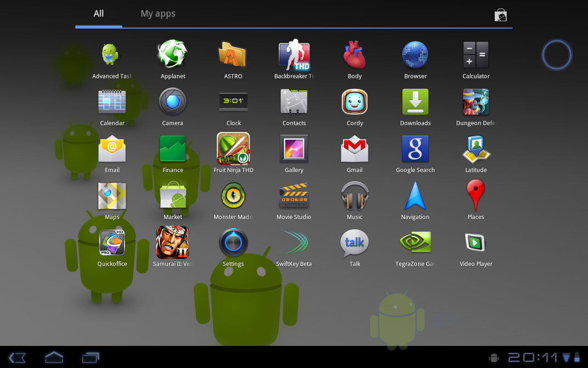The width and height of the screenshot is (588, 368).
Task: Launch the TegraZone Games app
Action: click(x=415, y=243)
